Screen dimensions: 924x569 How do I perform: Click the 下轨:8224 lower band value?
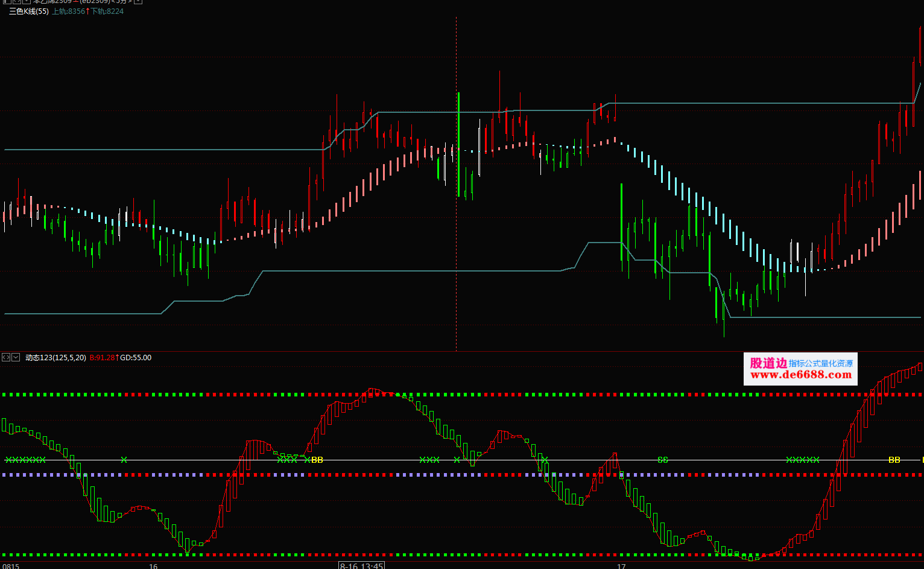pos(107,11)
